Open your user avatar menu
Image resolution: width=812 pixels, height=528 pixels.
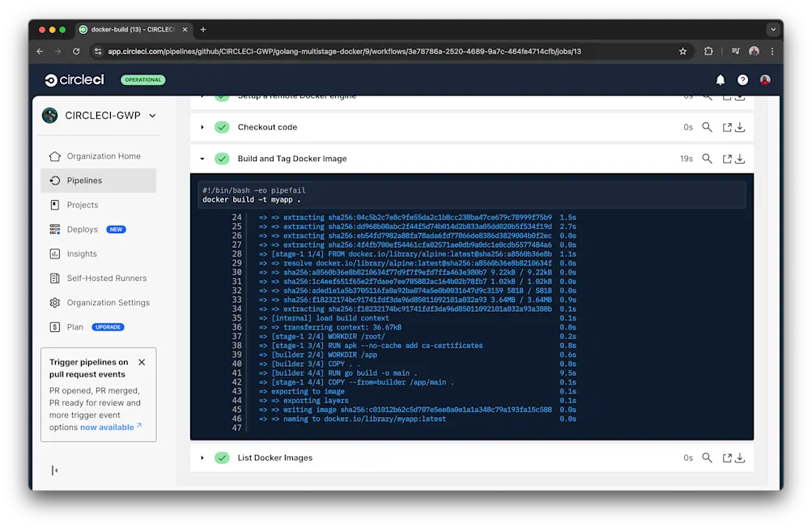764,79
